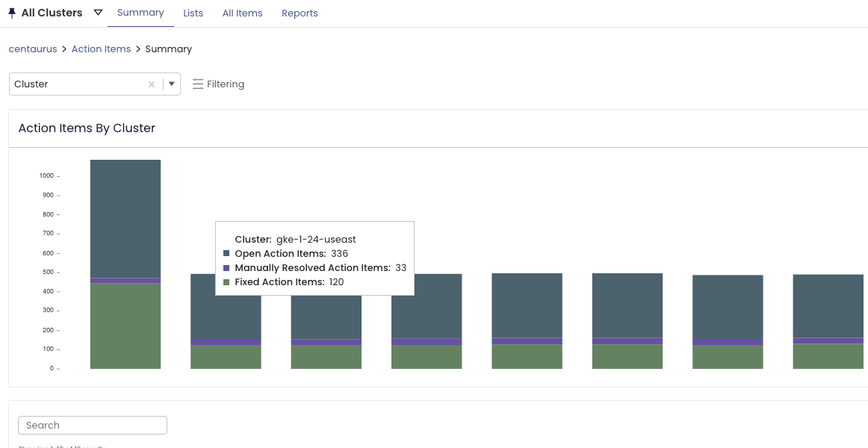
Task: Click the pin icon beside All Clusters
Action: click(12, 13)
